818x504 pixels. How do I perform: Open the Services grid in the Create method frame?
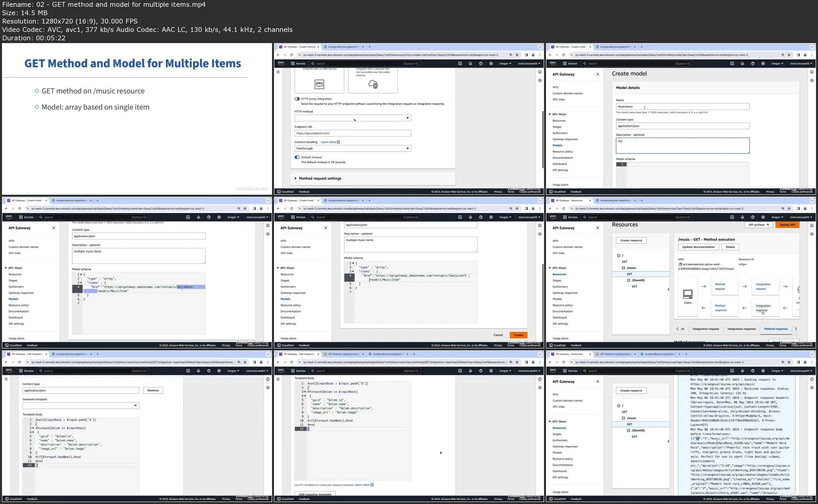pyautogui.click(x=298, y=63)
